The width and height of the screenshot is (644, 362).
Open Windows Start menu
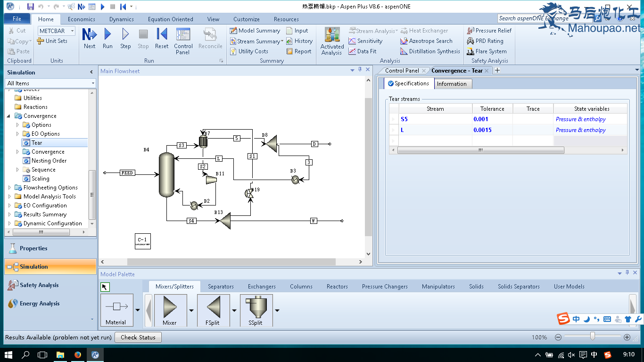coord(8,354)
